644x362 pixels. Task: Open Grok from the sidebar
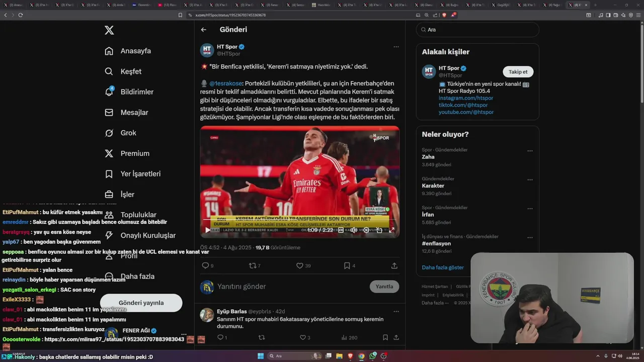pyautogui.click(x=120, y=133)
